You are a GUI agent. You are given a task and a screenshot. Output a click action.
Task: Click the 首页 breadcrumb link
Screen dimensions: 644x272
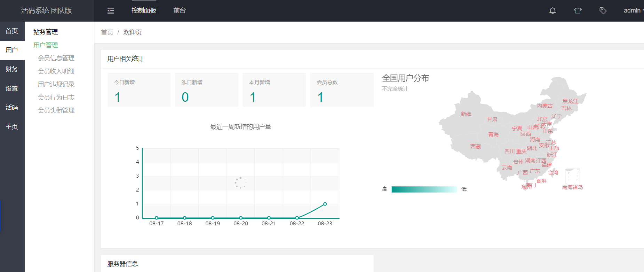pos(107,32)
